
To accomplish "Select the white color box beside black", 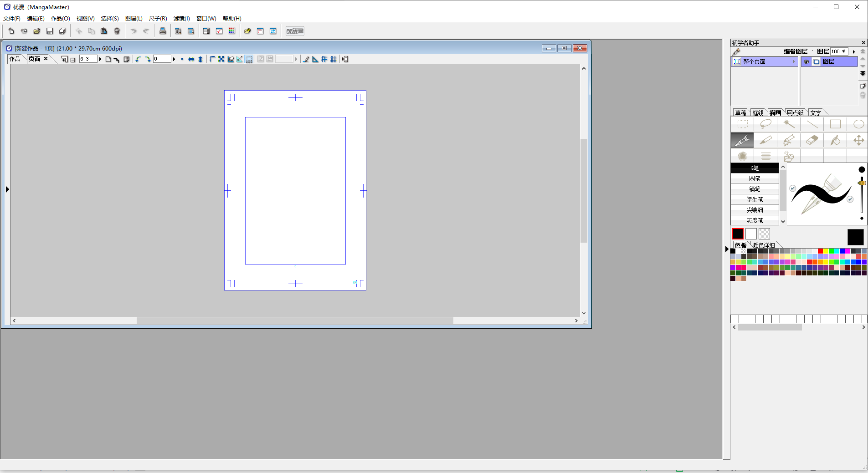I will pyautogui.click(x=751, y=234).
